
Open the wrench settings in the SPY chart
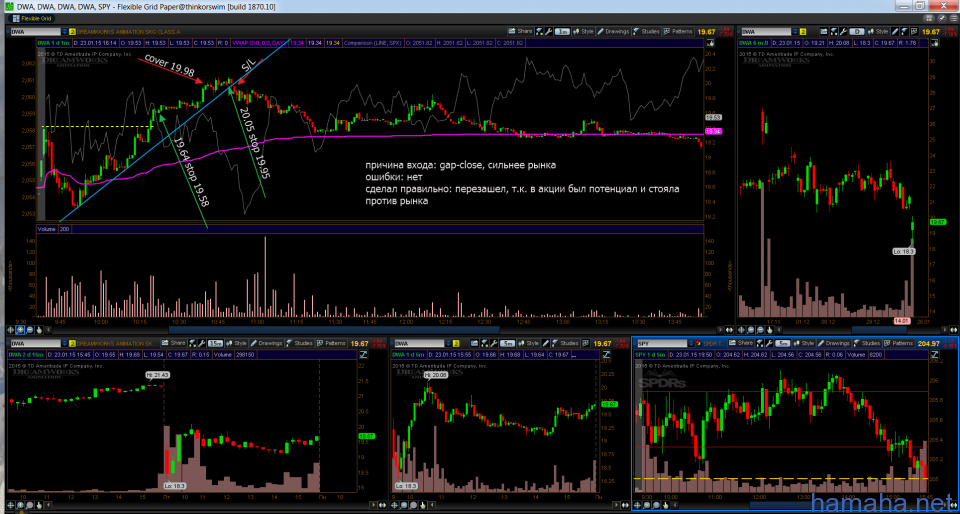[x=769, y=343]
